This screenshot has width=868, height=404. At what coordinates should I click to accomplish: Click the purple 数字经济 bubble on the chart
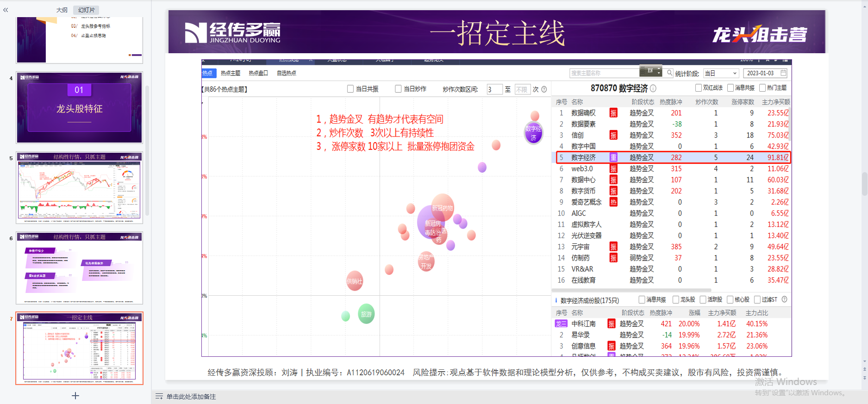coord(533,133)
